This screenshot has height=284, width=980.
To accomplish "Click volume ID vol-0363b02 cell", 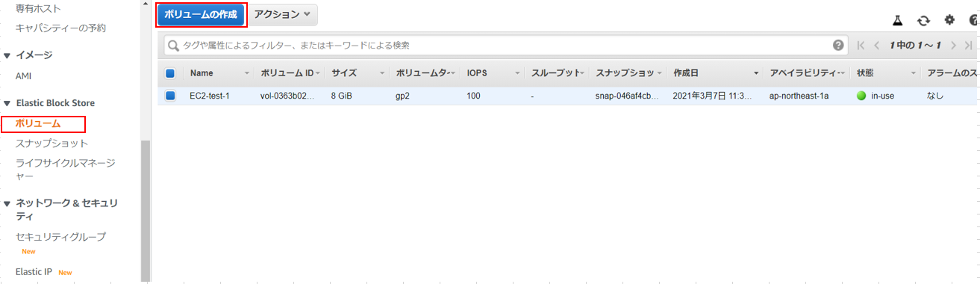I will click(287, 96).
